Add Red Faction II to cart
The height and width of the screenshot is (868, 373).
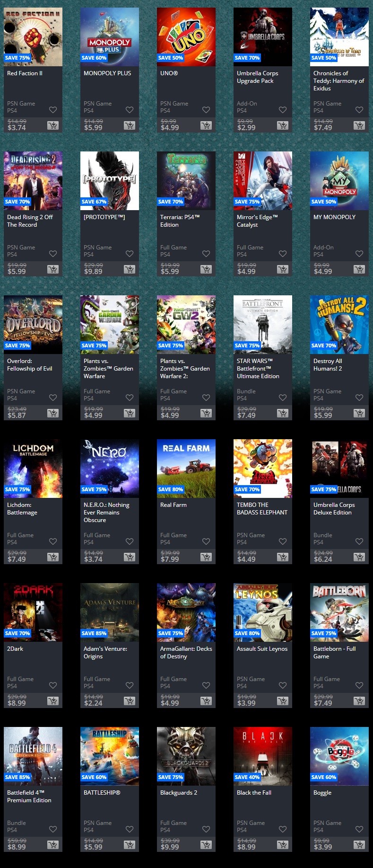[53, 125]
